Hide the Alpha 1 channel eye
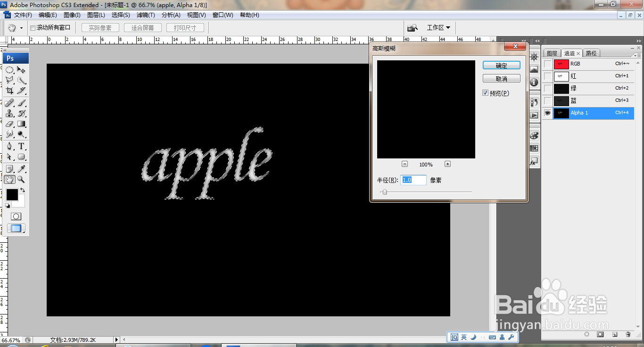 (x=547, y=113)
